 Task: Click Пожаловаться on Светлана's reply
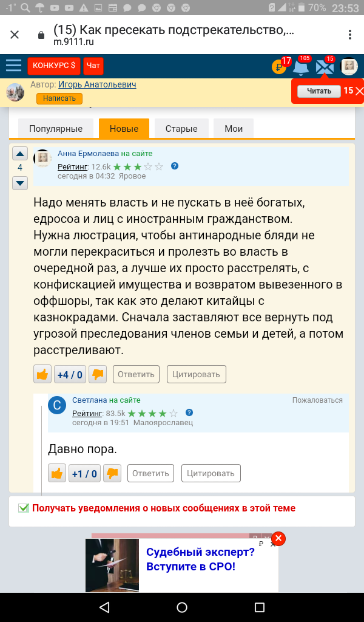pos(317,400)
